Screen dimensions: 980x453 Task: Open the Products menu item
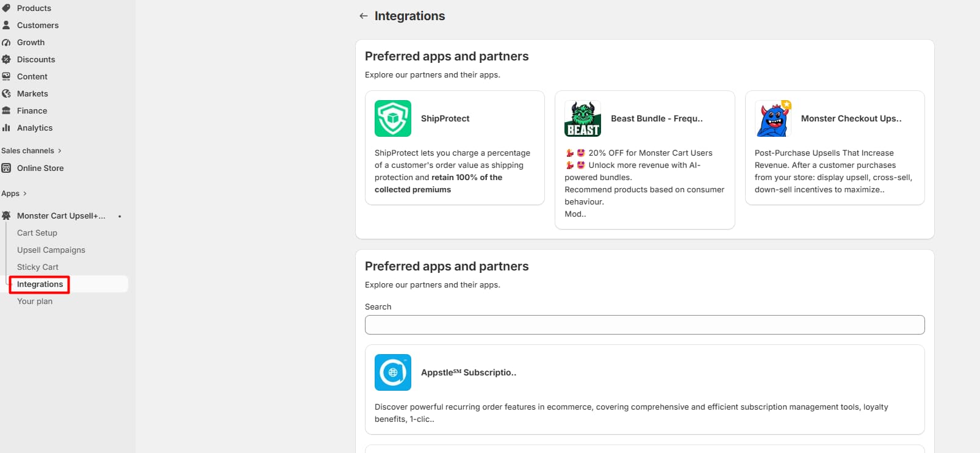34,8
